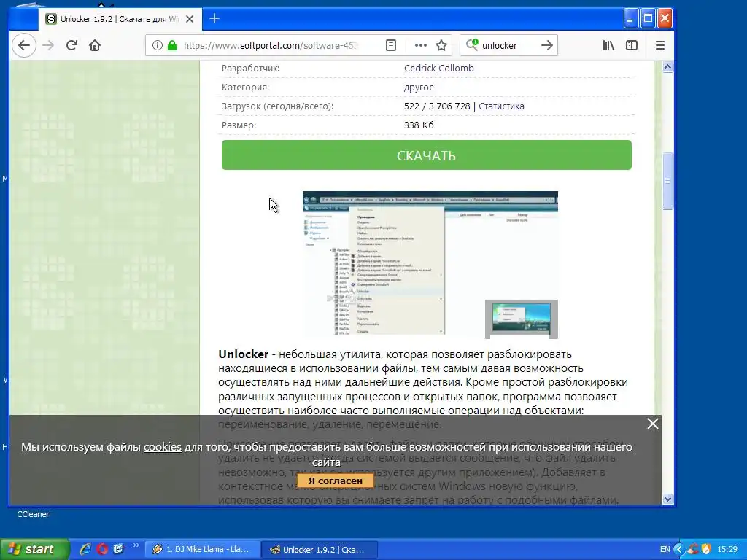This screenshot has width=747, height=560.
Task: Click the search field containing unlocker
Action: (x=508, y=45)
